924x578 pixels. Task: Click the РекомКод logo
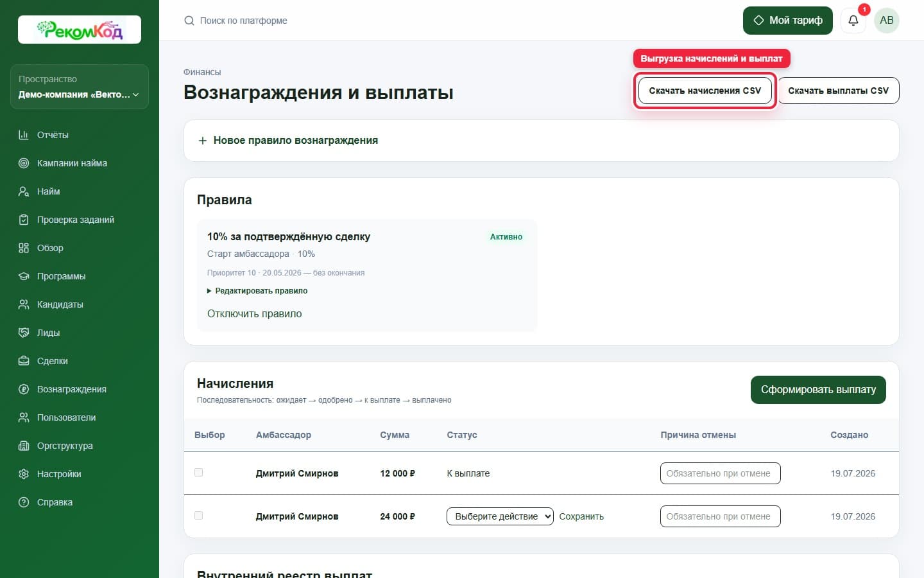click(x=80, y=30)
